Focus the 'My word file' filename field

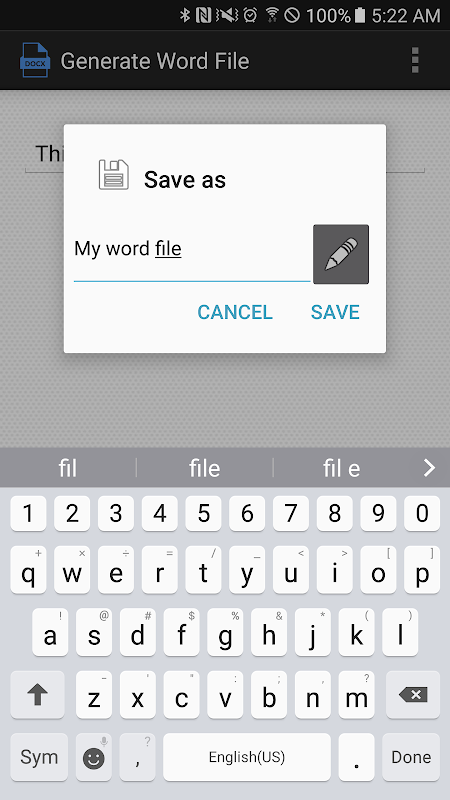click(x=192, y=254)
